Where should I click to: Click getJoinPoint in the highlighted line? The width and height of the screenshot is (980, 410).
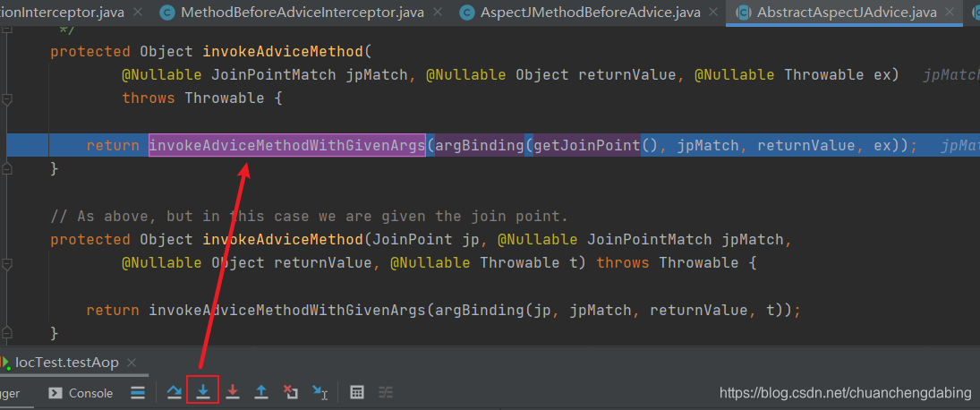click(587, 146)
